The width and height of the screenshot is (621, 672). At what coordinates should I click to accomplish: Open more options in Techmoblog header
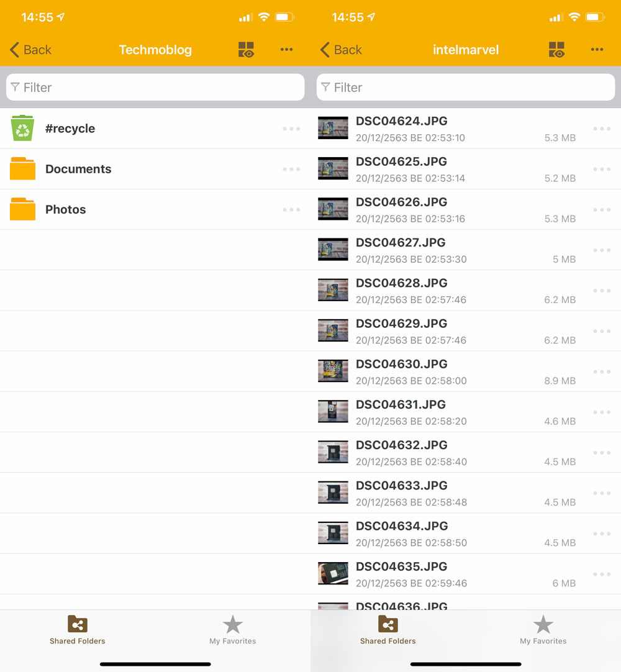click(x=286, y=50)
